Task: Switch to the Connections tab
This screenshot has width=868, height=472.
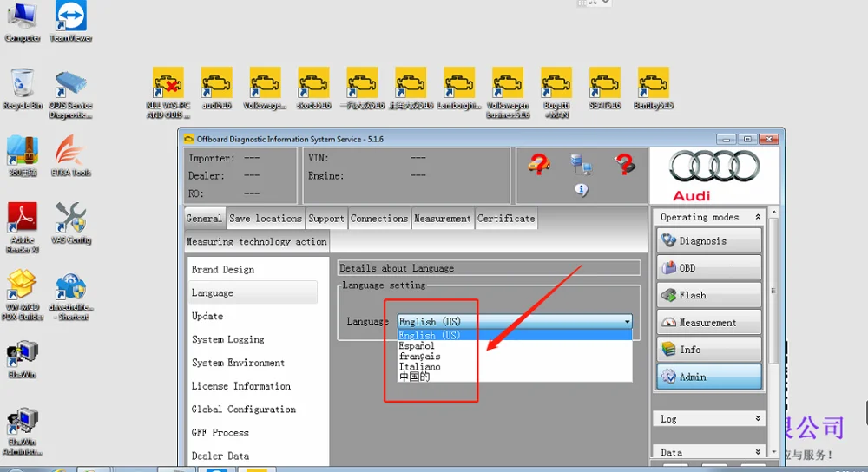Action: [379, 219]
